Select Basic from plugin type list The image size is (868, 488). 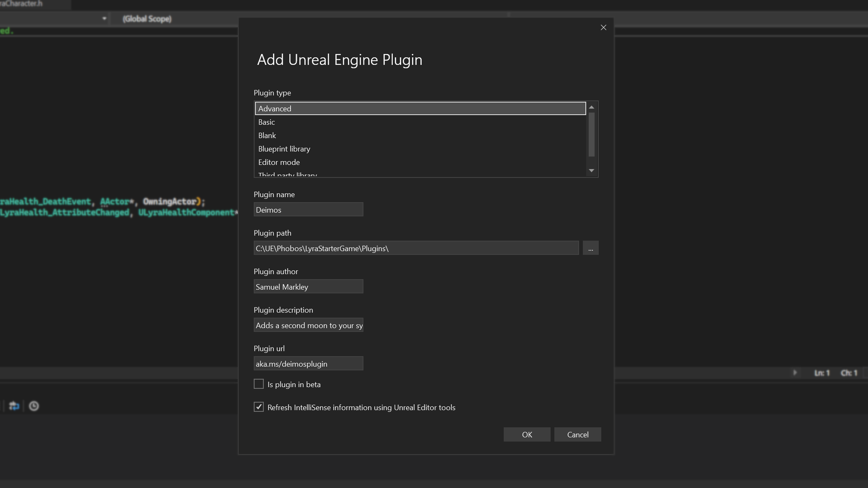click(420, 121)
